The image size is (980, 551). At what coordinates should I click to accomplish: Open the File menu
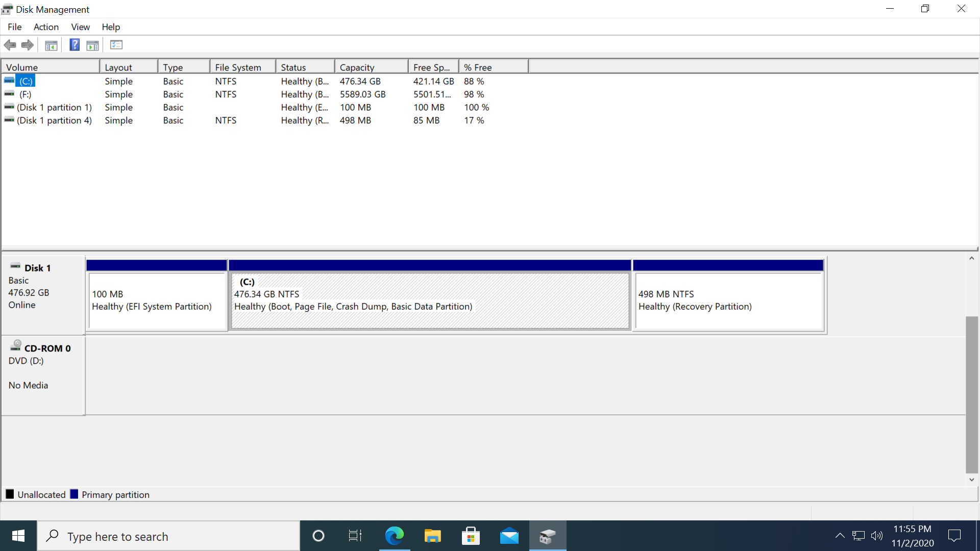click(x=15, y=27)
